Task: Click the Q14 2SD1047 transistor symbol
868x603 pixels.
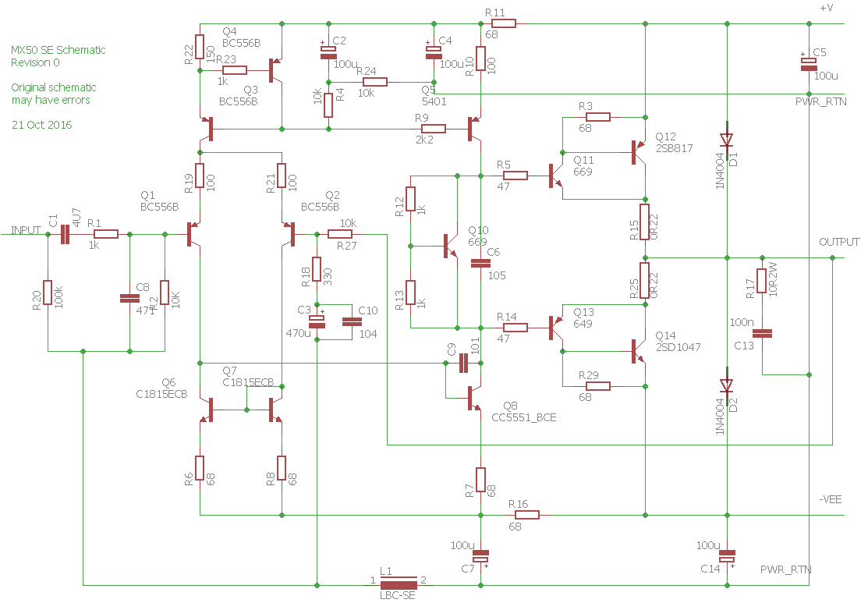Action: pyautogui.click(x=639, y=351)
